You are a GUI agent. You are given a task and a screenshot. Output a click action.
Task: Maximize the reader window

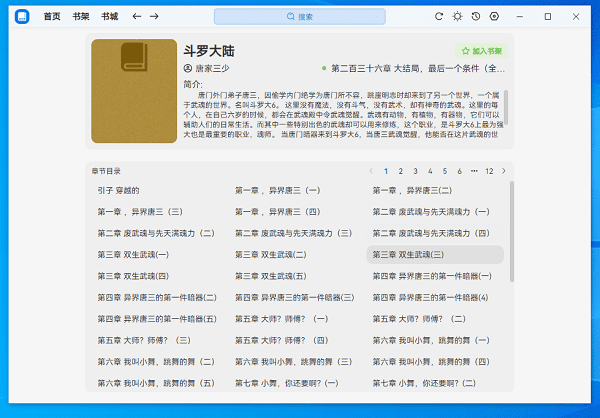pyautogui.click(x=548, y=16)
